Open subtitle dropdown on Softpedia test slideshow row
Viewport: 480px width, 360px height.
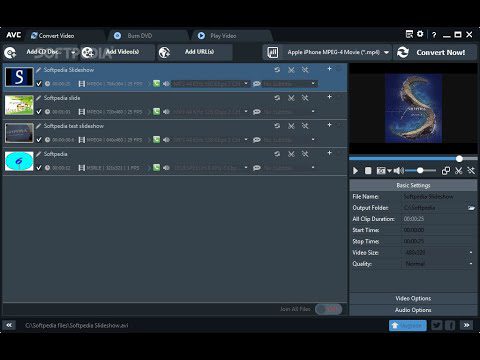pyautogui.click(x=289, y=139)
